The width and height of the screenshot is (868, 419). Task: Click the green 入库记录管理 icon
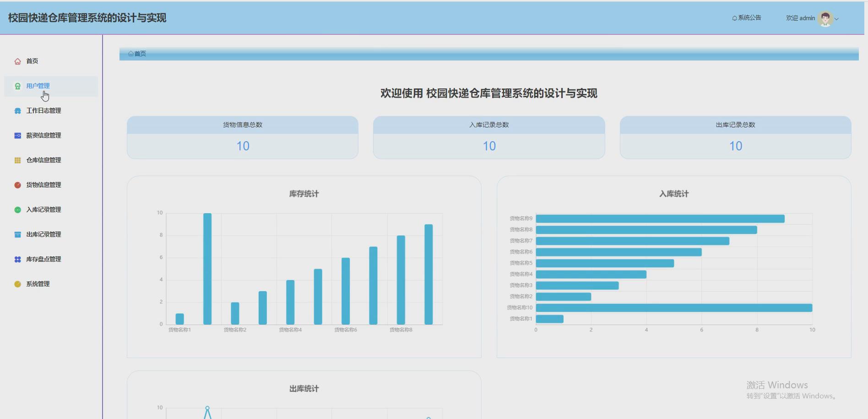[17, 209]
